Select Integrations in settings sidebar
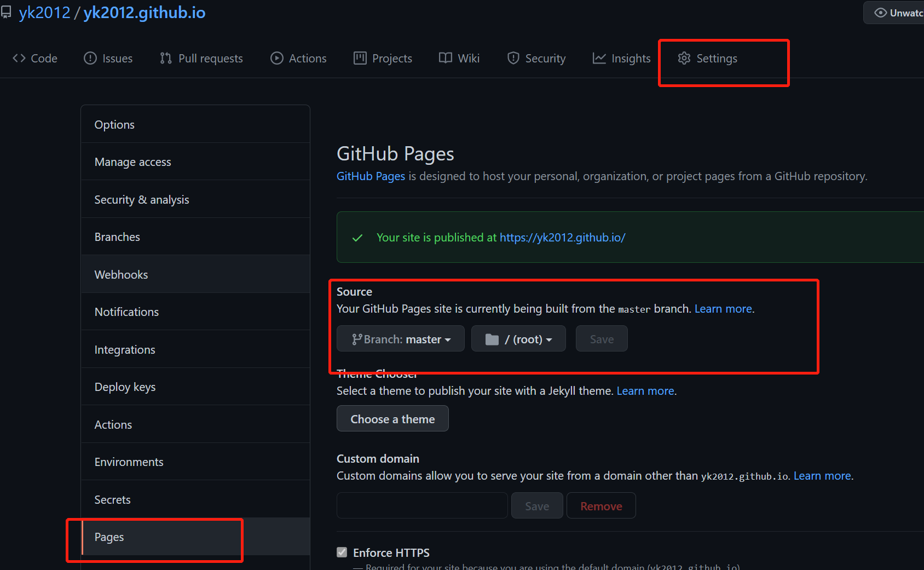The height and width of the screenshot is (570, 924). coord(195,349)
